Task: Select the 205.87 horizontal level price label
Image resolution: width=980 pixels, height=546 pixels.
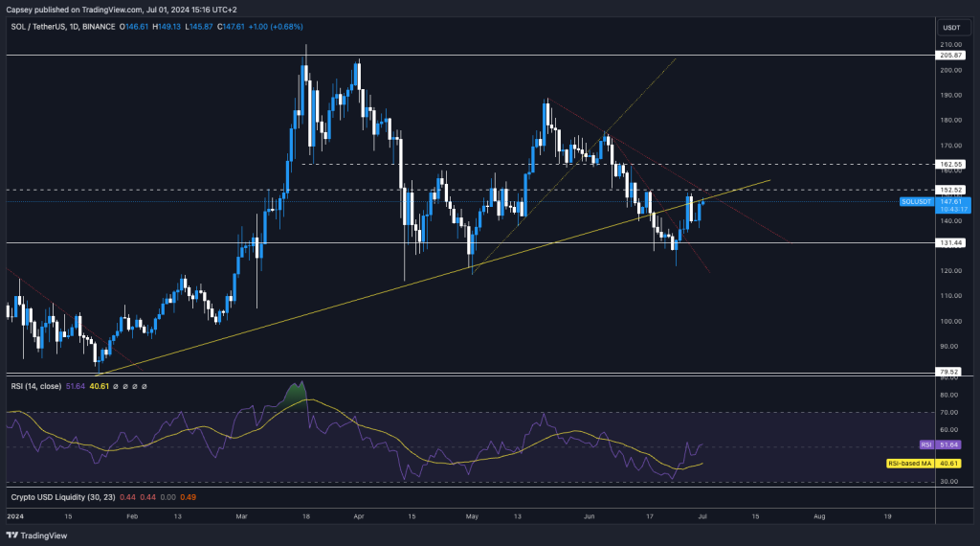Action: [x=950, y=56]
